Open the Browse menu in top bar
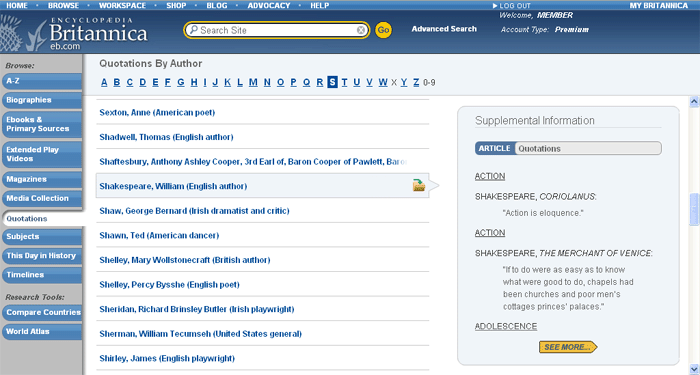Image resolution: width=700 pixels, height=375 pixels. click(63, 6)
